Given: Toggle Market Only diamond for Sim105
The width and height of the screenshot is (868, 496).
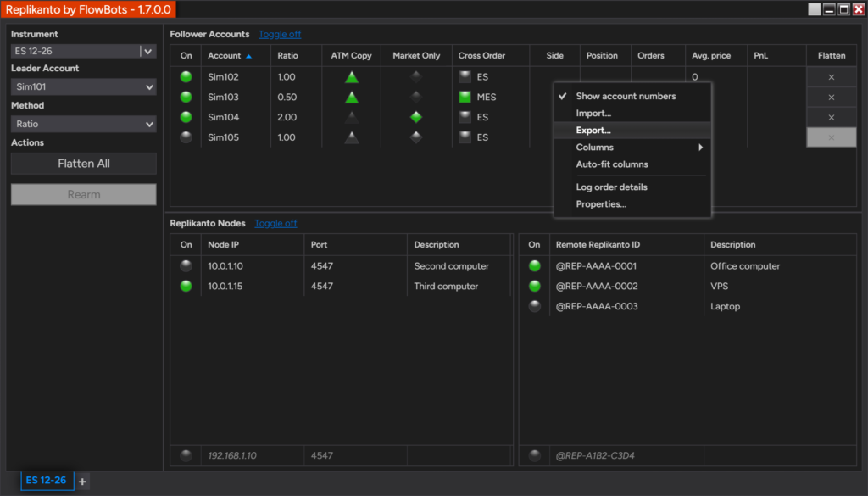Looking at the screenshot, I should click(x=415, y=137).
